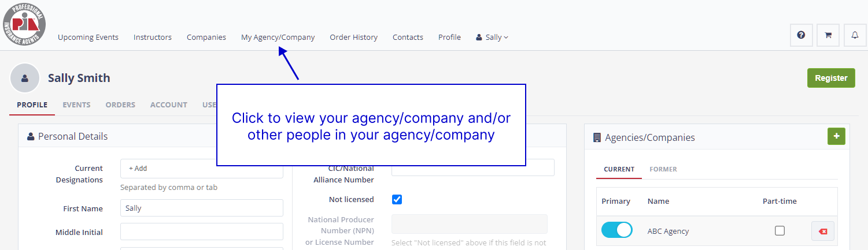This screenshot has width=868, height=250.
Task: Expand the Sally user dropdown menu
Action: coord(492,38)
